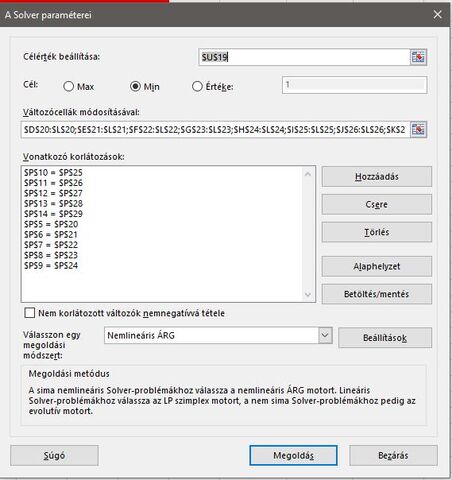
Task: Open Beállítások options
Action: [x=385, y=338]
